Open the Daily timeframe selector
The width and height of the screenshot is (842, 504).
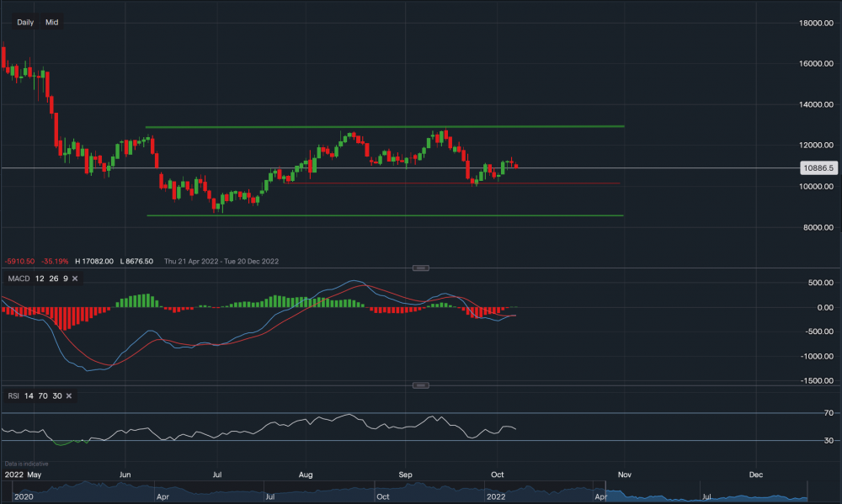25,23
